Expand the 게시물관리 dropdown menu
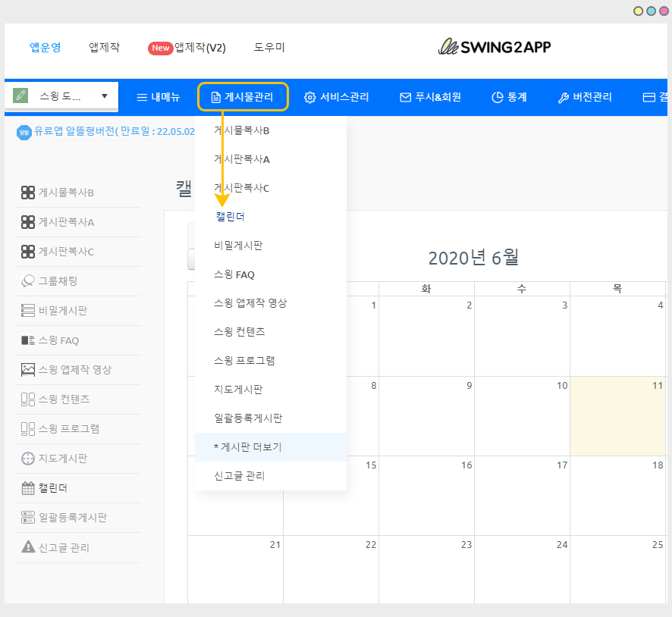 click(243, 97)
